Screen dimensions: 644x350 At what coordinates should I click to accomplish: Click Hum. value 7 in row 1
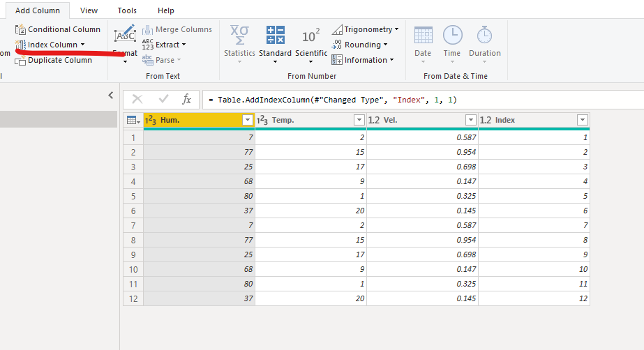199,137
